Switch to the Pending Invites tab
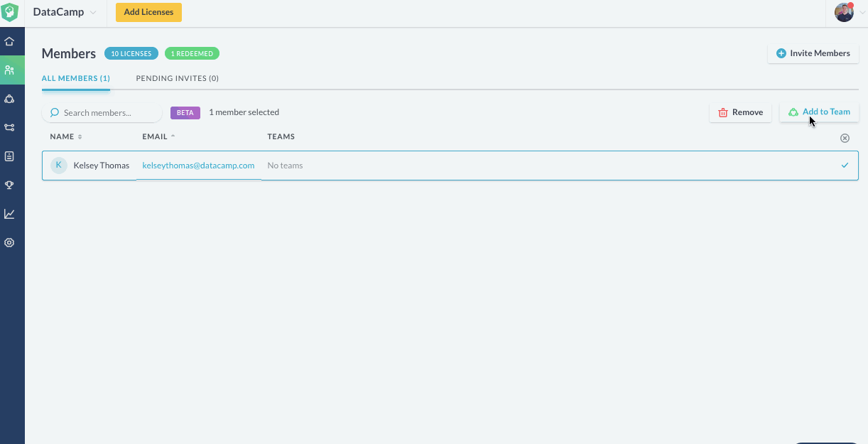Screen dimensions: 868x444 click(x=177, y=78)
